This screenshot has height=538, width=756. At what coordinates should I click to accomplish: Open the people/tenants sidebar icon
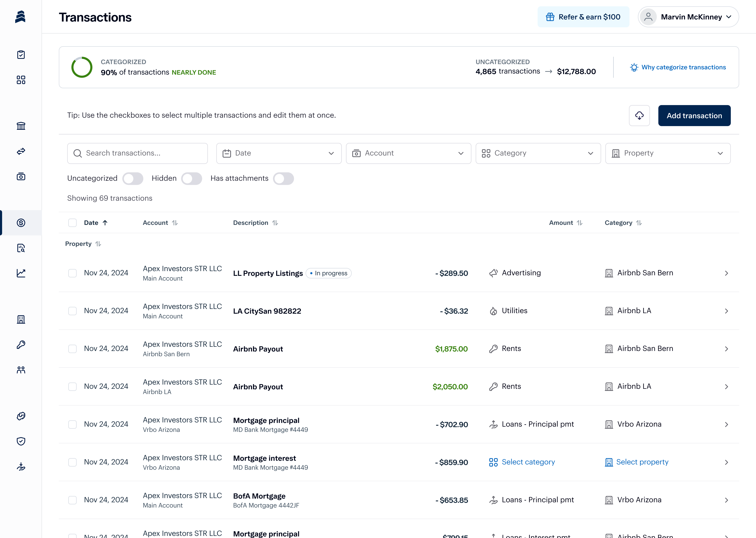coord(21,370)
